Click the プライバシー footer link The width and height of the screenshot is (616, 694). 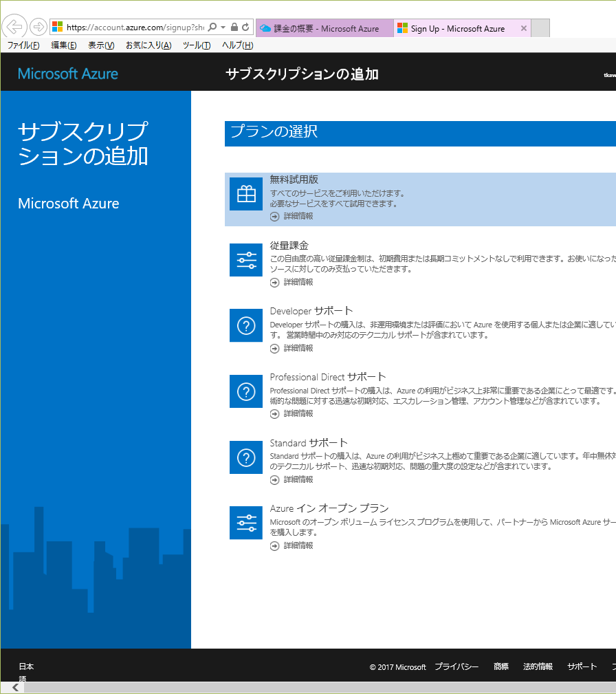(456, 666)
